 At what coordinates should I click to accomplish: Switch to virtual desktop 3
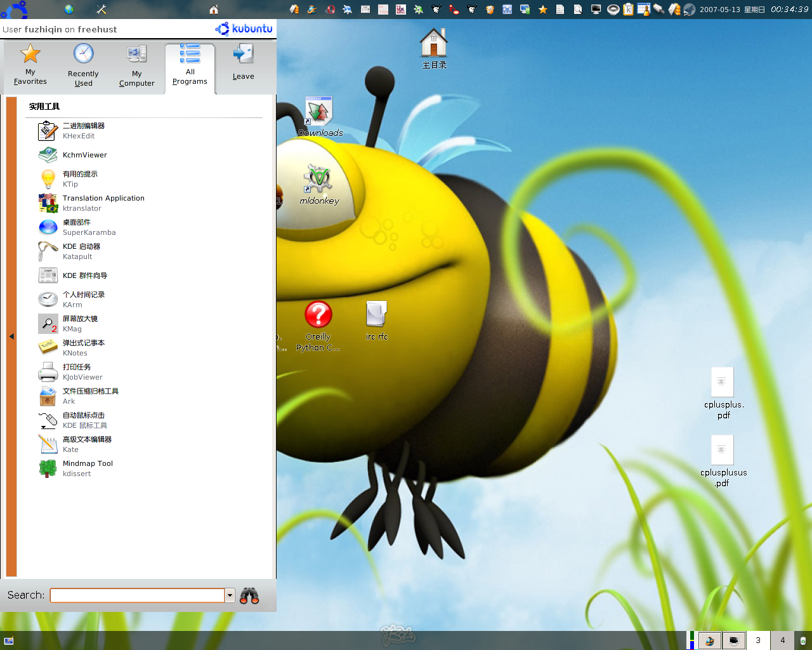point(758,640)
